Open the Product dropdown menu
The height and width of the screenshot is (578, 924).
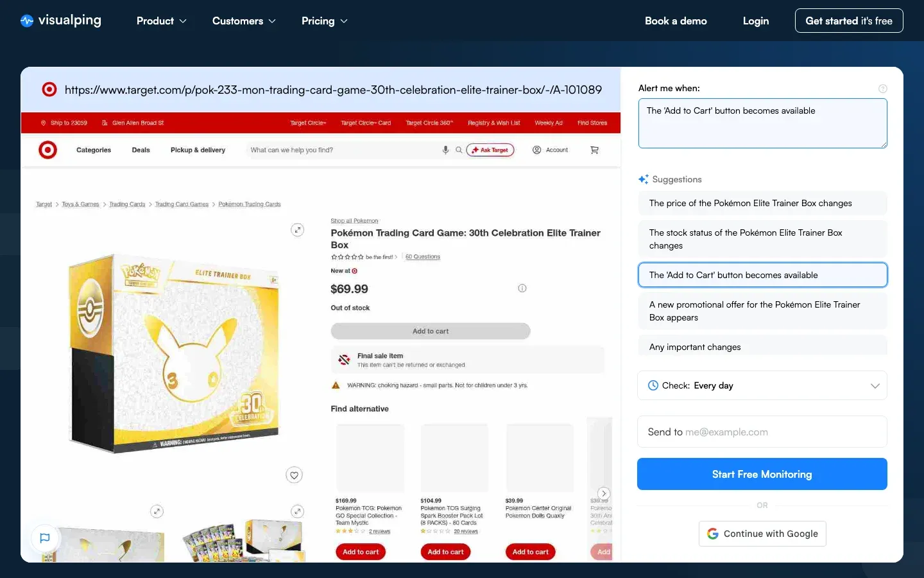[161, 21]
